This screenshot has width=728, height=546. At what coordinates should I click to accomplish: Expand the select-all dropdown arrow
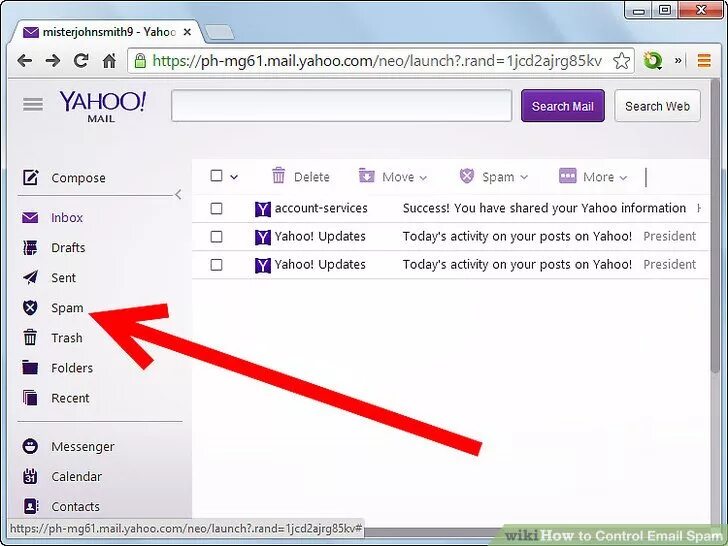pyautogui.click(x=234, y=177)
